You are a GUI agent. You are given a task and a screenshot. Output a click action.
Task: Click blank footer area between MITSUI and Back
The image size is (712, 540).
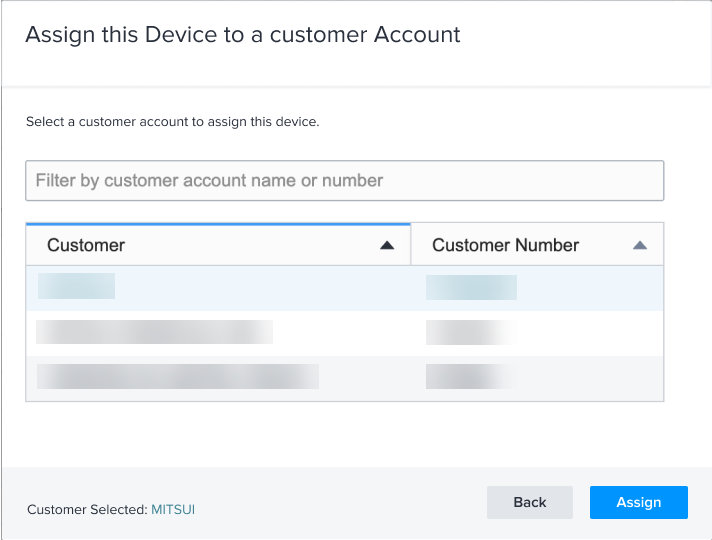click(340, 505)
